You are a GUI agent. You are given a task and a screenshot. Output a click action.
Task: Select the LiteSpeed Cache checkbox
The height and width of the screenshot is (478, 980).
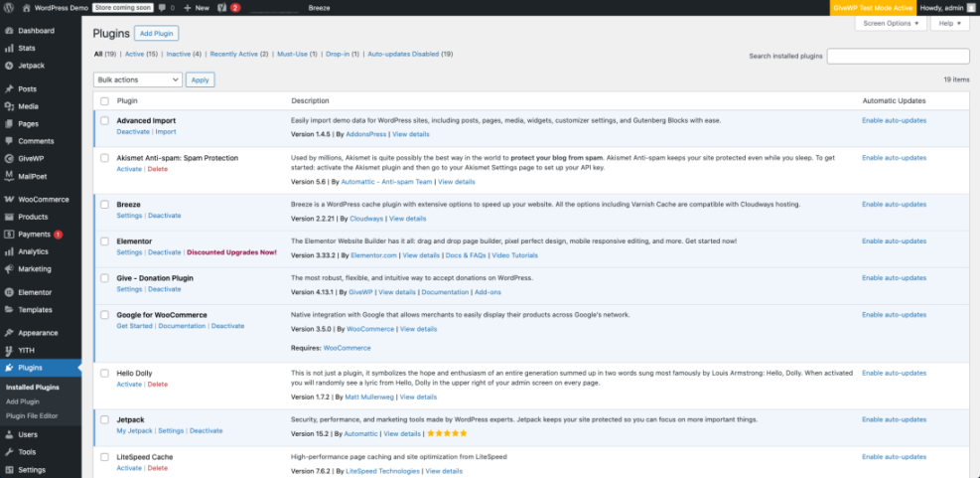[x=105, y=457]
